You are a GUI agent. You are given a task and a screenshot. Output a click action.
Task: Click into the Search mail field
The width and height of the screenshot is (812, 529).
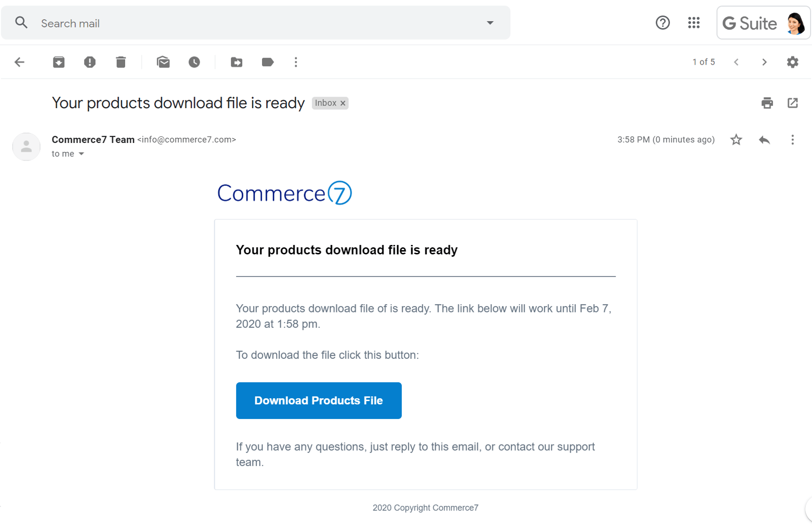point(255,23)
